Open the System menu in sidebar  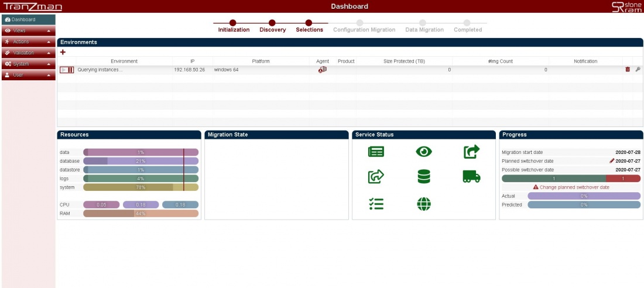[28, 64]
